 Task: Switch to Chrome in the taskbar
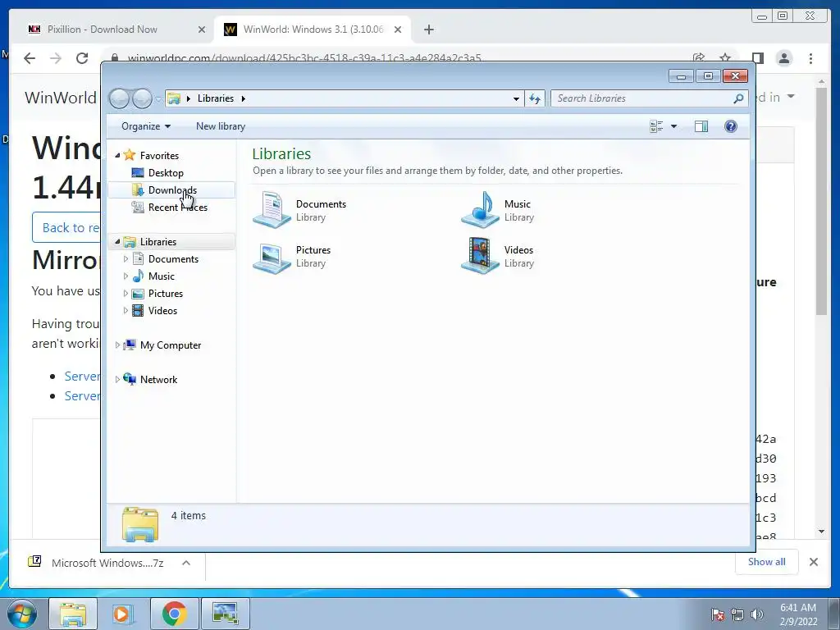coord(174,614)
